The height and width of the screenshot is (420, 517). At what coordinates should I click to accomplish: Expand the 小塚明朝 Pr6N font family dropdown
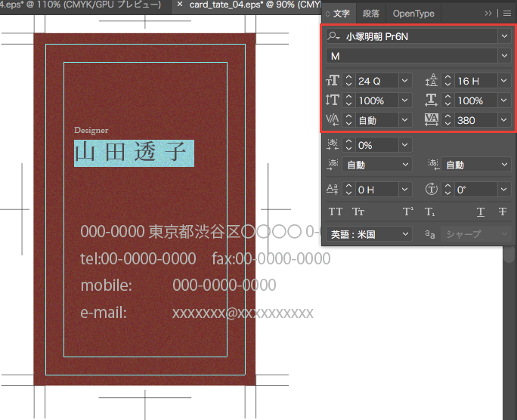point(504,36)
